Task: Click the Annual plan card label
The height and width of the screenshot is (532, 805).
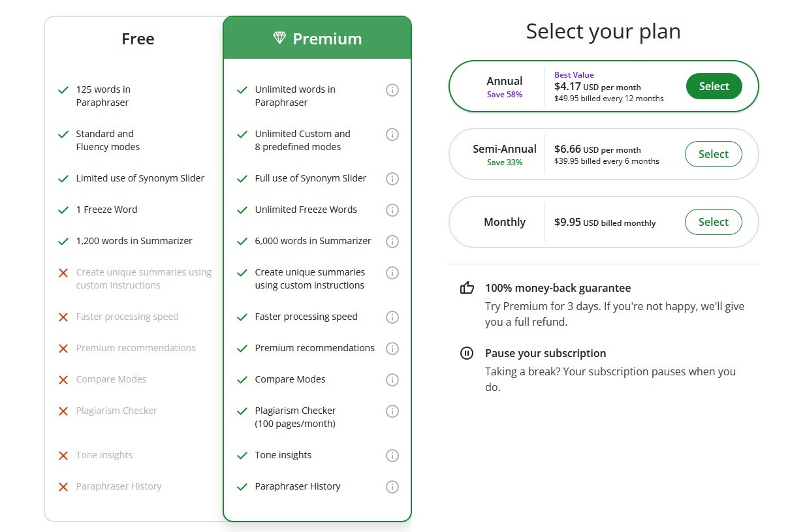Action: click(504, 82)
